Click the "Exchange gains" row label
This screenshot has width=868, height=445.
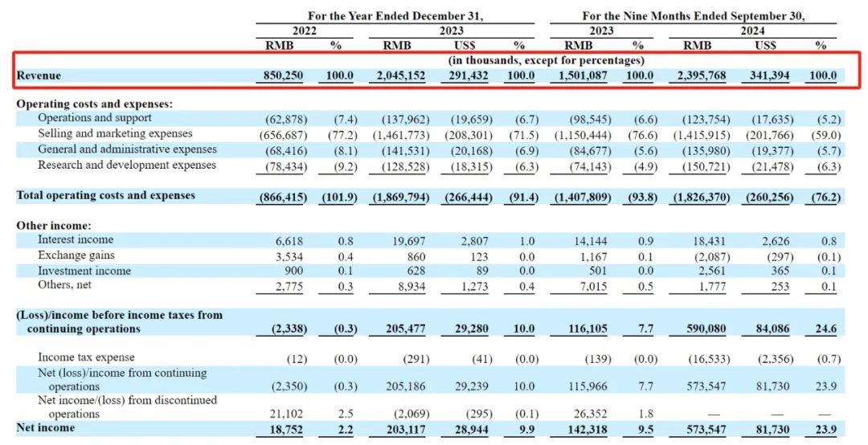click(x=76, y=255)
